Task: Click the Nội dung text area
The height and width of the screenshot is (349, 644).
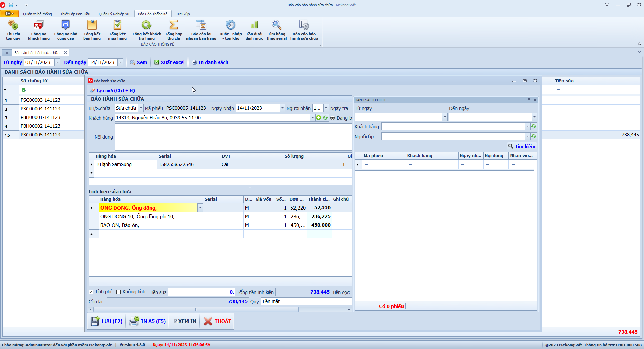Action: 233,137
